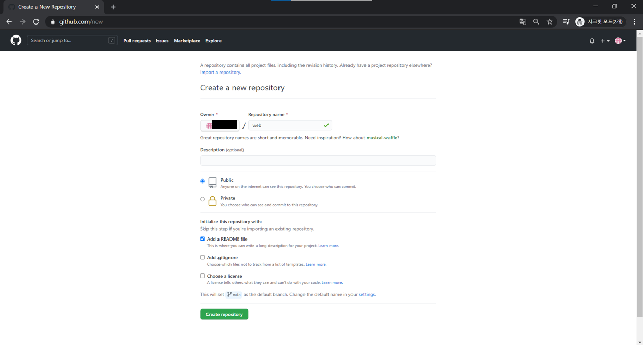
Task: Click the main branch label
Action: (x=234, y=295)
